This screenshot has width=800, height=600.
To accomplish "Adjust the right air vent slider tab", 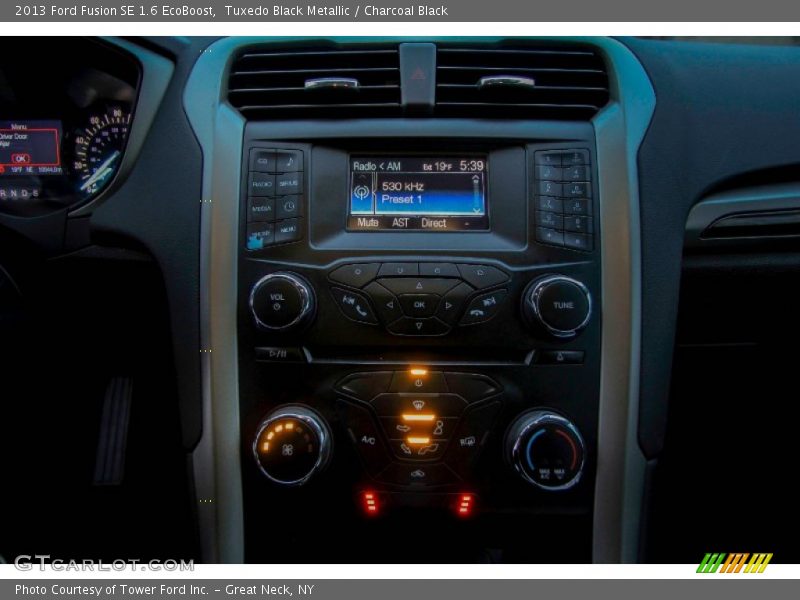I will [506, 82].
